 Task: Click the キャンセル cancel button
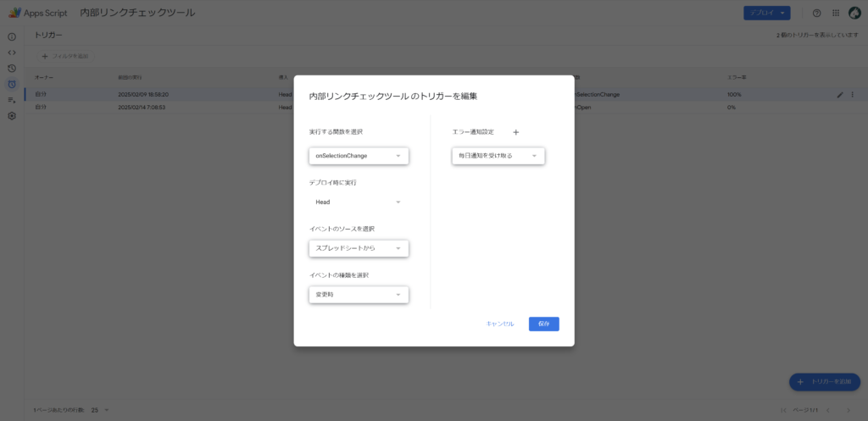500,324
